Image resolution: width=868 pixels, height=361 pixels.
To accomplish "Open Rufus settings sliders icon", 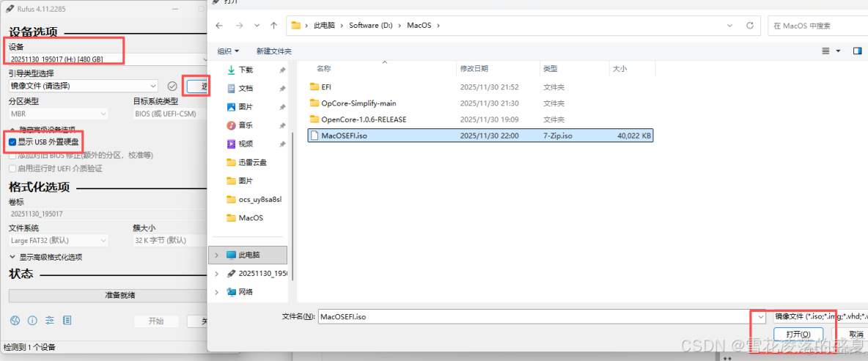I will 50,320.
